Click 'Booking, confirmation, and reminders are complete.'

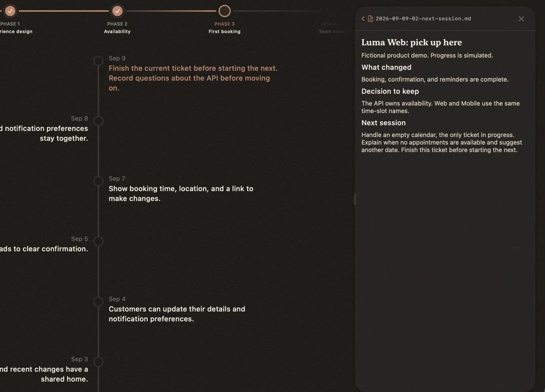(435, 80)
